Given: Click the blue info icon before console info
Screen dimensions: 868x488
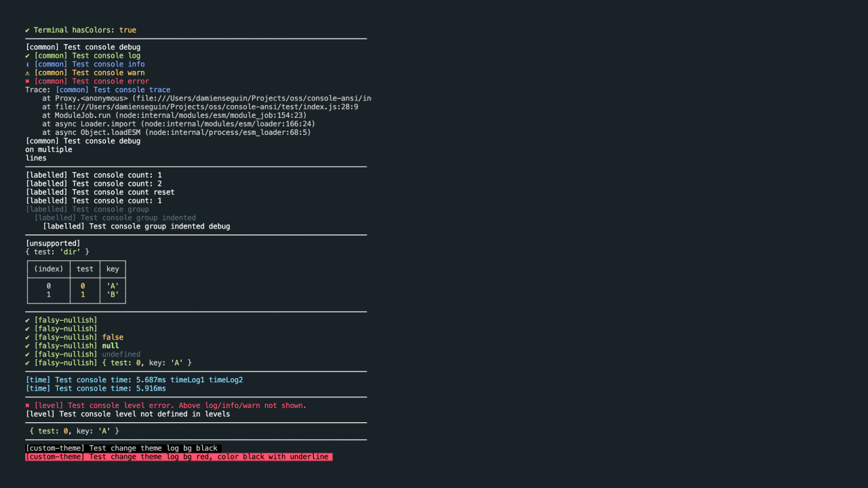Looking at the screenshot, I should point(28,64).
